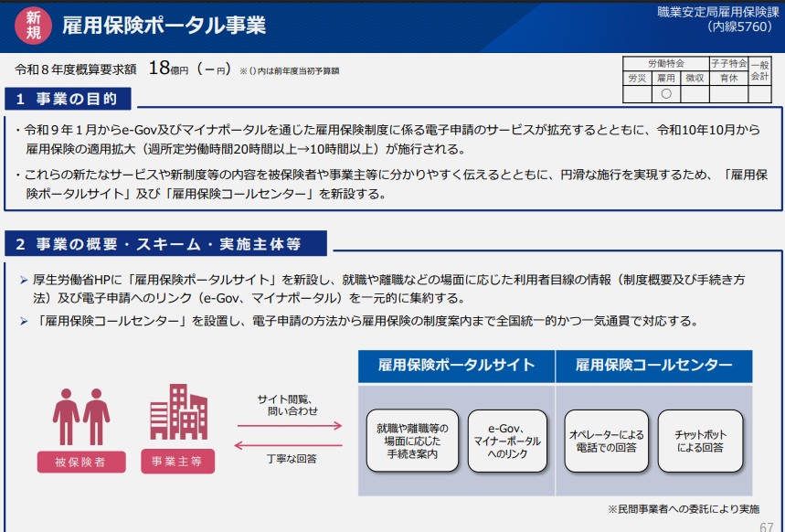Image resolution: width=785 pixels, height=532 pixels.
Task: Select section header 2 事業の概要・スキーム・実施主体等
Action: pos(165,244)
